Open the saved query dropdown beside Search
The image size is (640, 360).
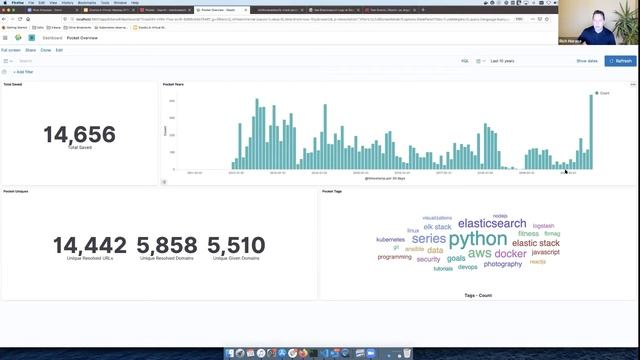click(x=8, y=61)
